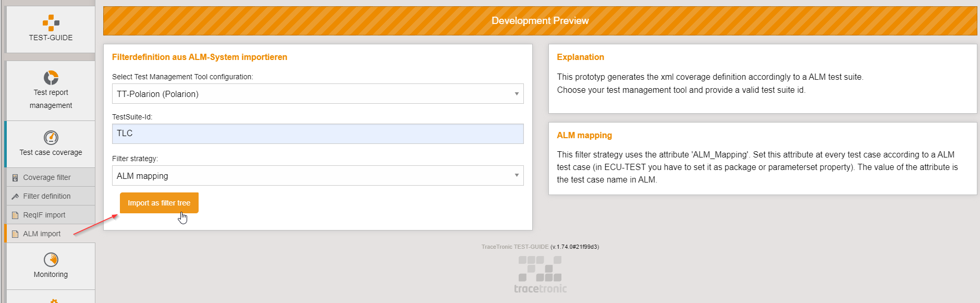The image size is (980, 303).
Task: Open Test report management icon
Action: (51, 78)
